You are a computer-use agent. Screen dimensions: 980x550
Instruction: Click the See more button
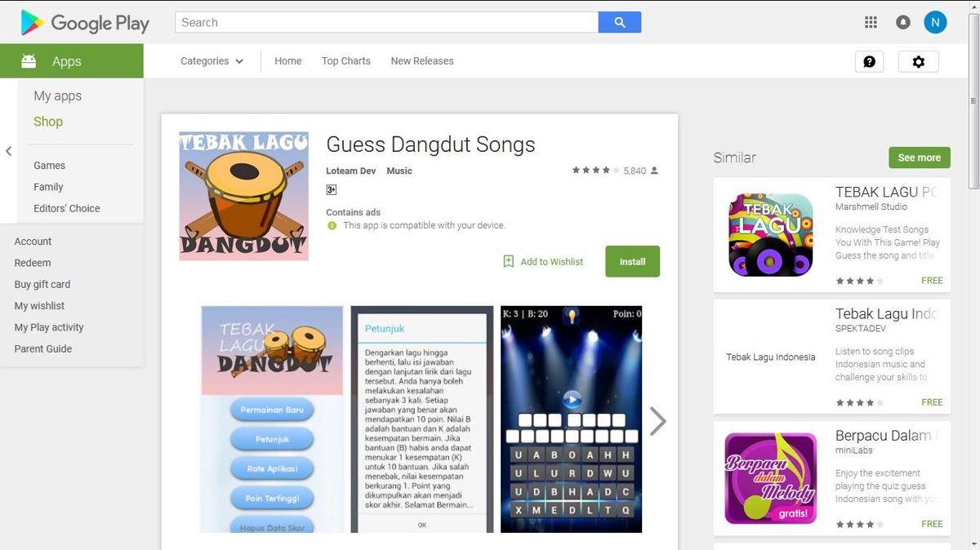(919, 157)
